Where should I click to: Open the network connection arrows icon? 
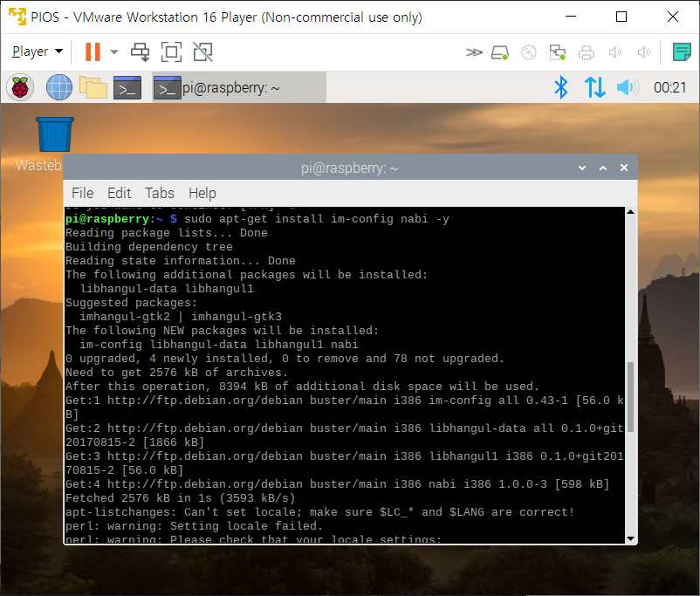coord(594,87)
